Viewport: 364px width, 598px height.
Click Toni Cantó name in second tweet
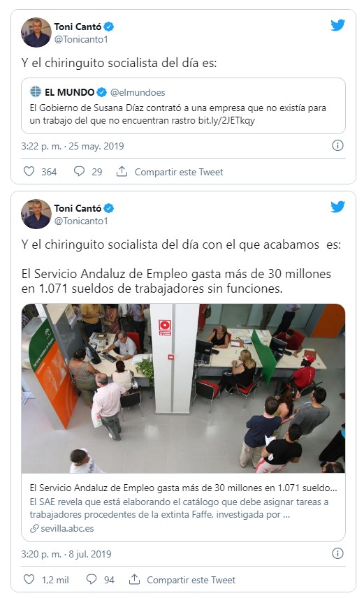[78, 208]
